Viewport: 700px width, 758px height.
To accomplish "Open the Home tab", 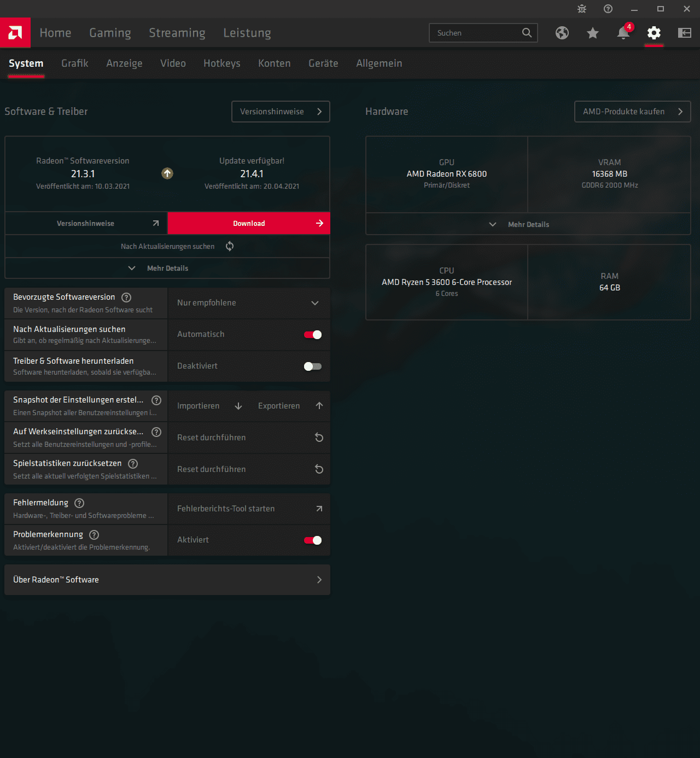I will [x=55, y=33].
